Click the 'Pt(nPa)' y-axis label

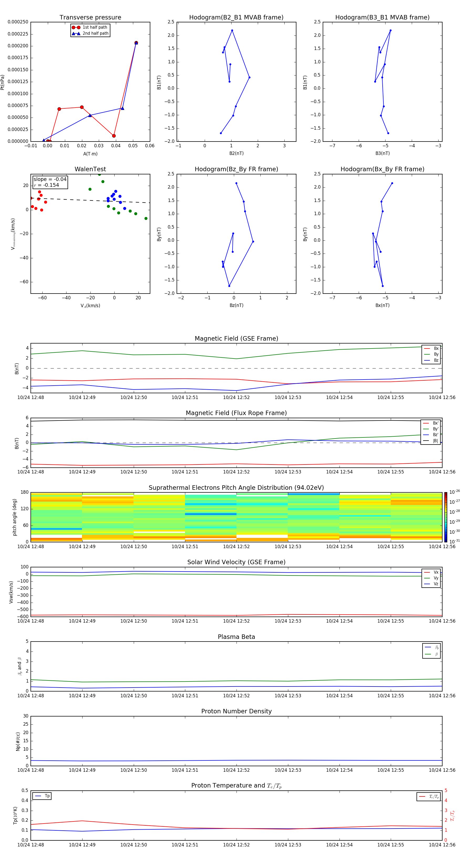(x=3, y=82)
